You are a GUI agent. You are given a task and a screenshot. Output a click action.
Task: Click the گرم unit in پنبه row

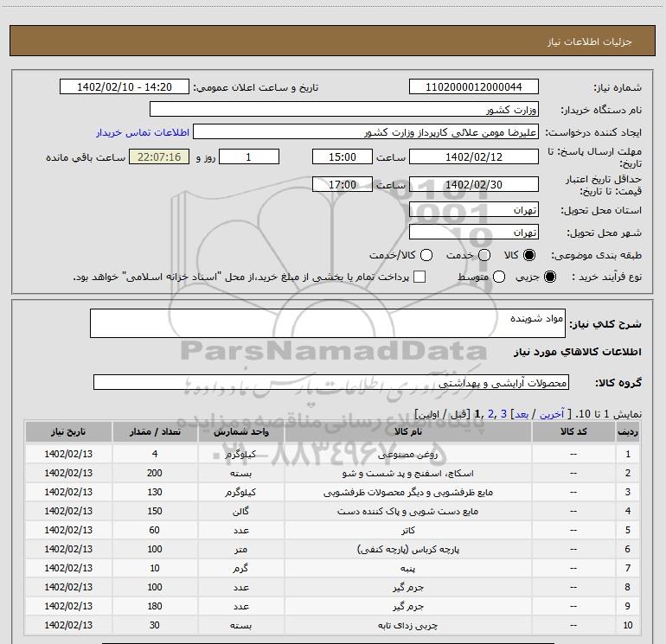tap(240, 568)
